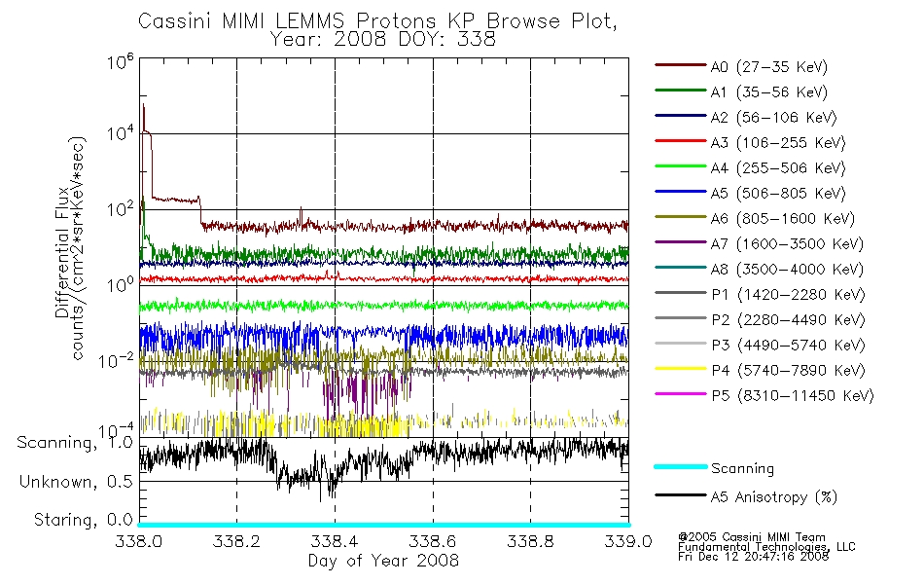924x584 pixels.
Task: Select the A6 (805-1600 KeV) legend label
Action: coord(783,219)
